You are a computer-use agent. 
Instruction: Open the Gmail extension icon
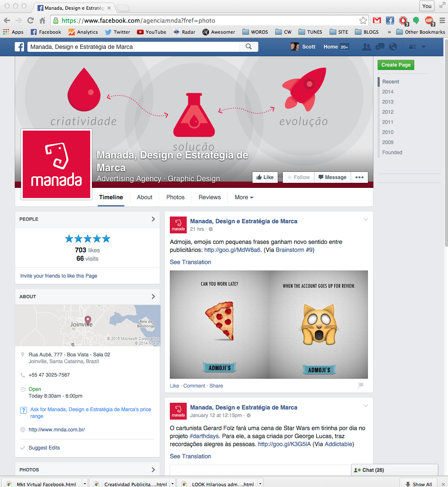click(x=377, y=21)
